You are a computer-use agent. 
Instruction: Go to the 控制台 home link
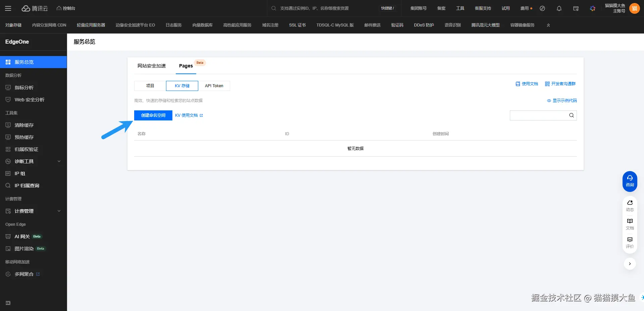(x=66, y=8)
